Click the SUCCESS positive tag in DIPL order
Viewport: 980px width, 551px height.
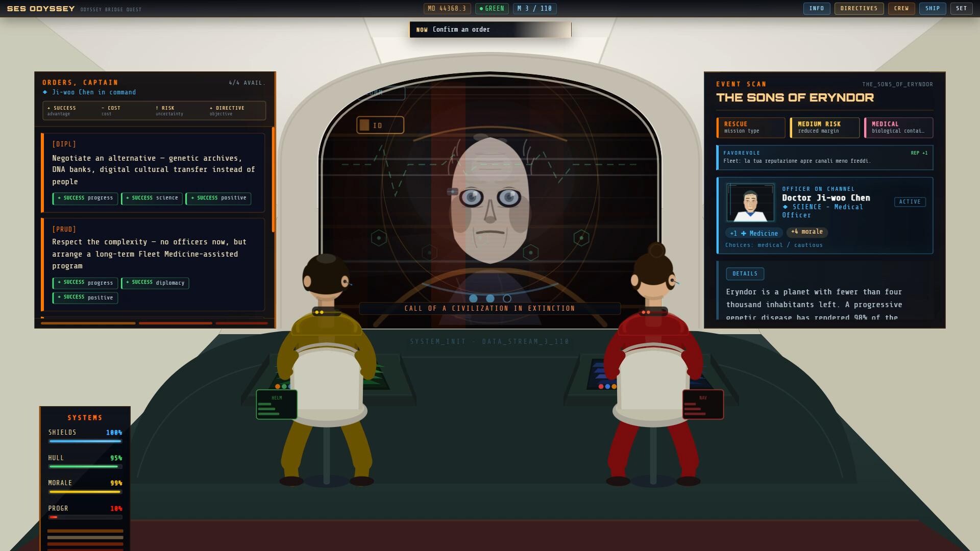click(218, 198)
